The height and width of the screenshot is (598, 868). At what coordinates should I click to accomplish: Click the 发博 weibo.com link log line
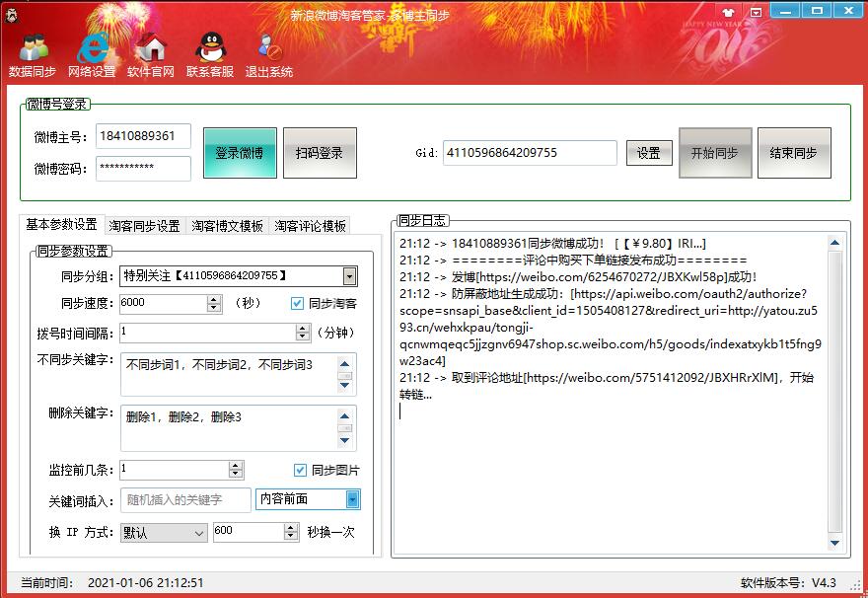pos(578,277)
